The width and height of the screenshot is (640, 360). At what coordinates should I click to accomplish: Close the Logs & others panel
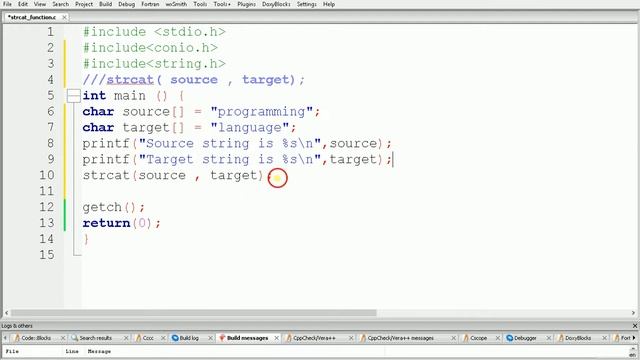[x=635, y=326]
